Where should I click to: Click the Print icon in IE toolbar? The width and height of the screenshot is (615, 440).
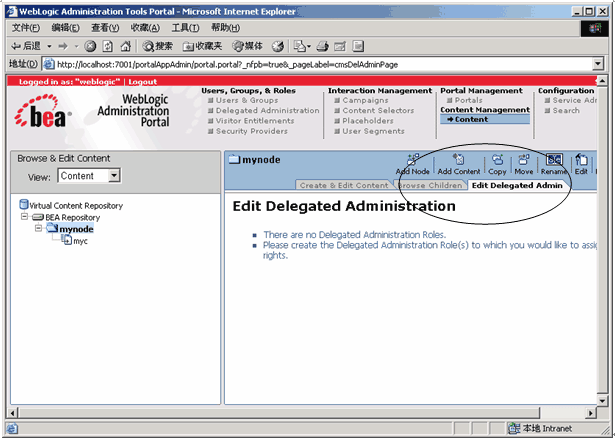322,46
